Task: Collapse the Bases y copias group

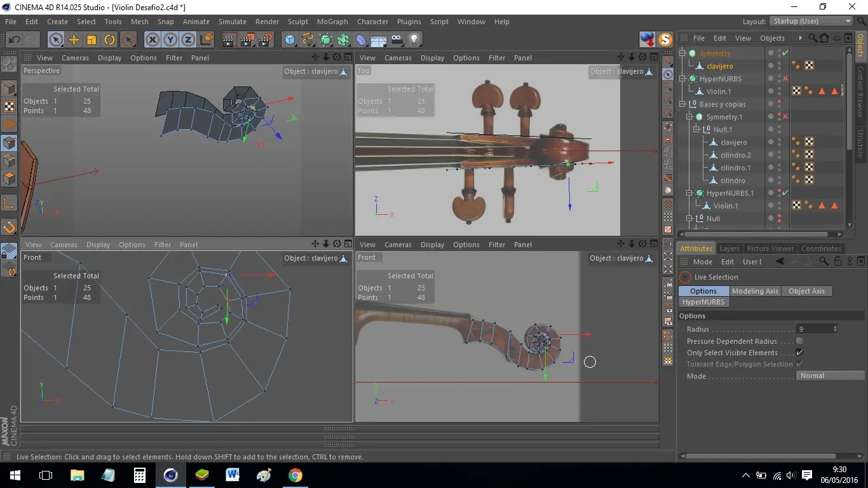Action: pyautogui.click(x=683, y=104)
